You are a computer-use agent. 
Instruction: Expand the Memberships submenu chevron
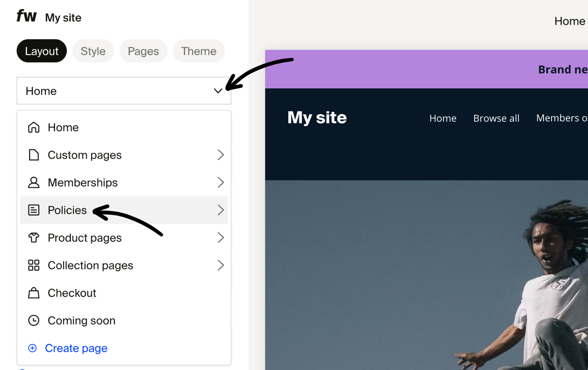(x=221, y=182)
